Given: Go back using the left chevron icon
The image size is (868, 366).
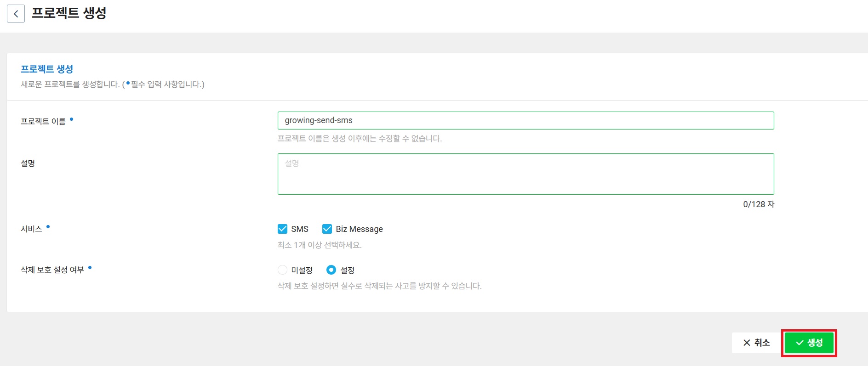Looking at the screenshot, I should pyautogui.click(x=16, y=14).
